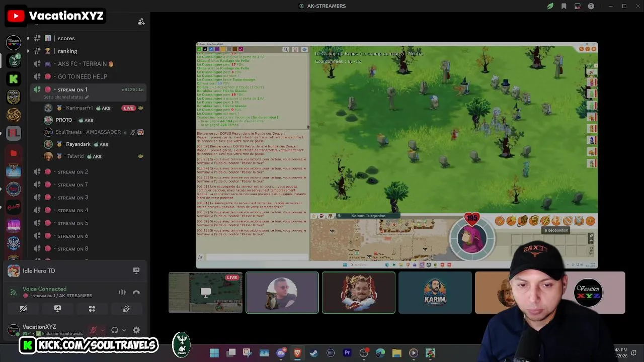Click Saison Turquoise banner above minimap
Screen dimensions: 644x362
pyautogui.click(x=368, y=216)
